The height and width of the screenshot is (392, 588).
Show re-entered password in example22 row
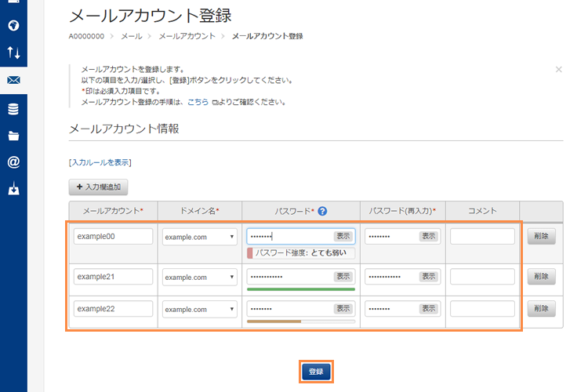[x=429, y=308]
